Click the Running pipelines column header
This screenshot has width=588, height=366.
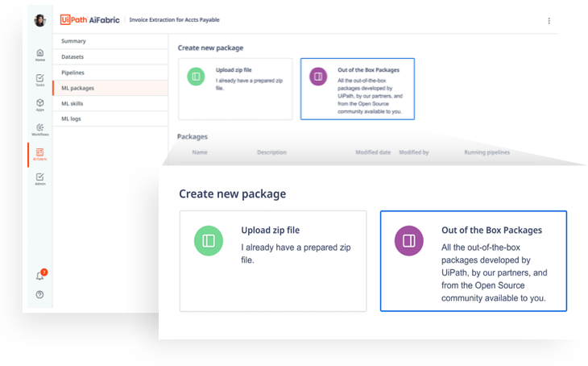coord(487,152)
